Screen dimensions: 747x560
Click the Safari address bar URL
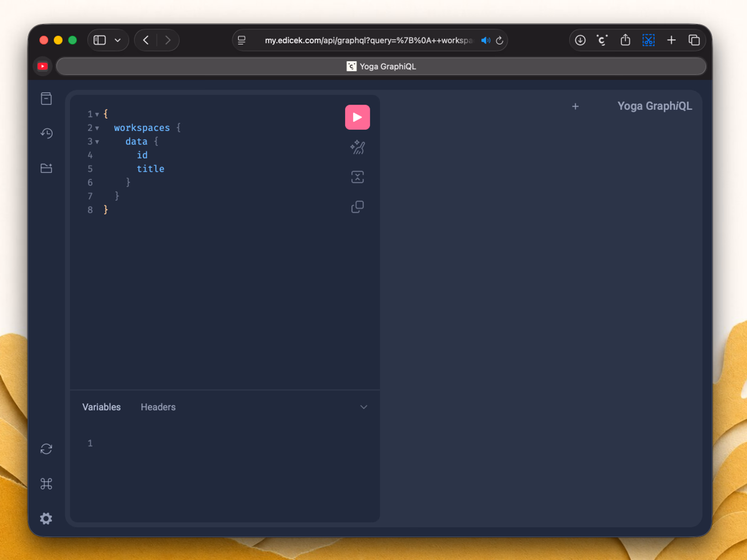368,41
